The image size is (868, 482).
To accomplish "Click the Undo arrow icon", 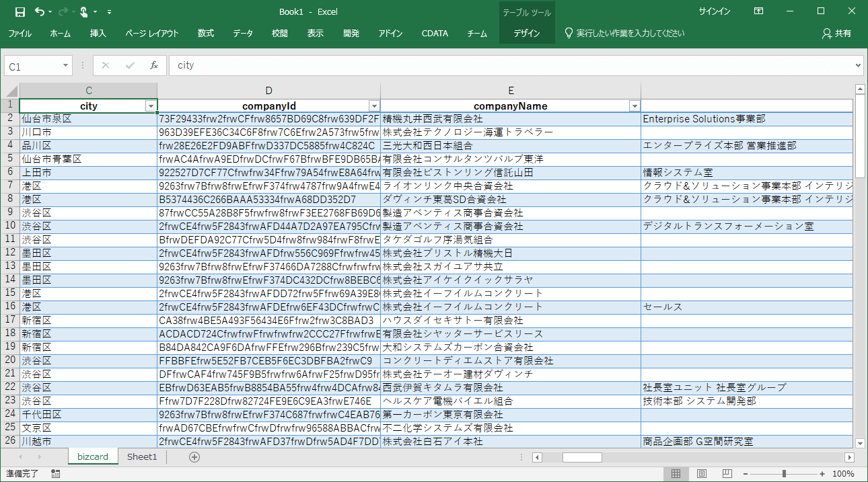I will pos(40,11).
